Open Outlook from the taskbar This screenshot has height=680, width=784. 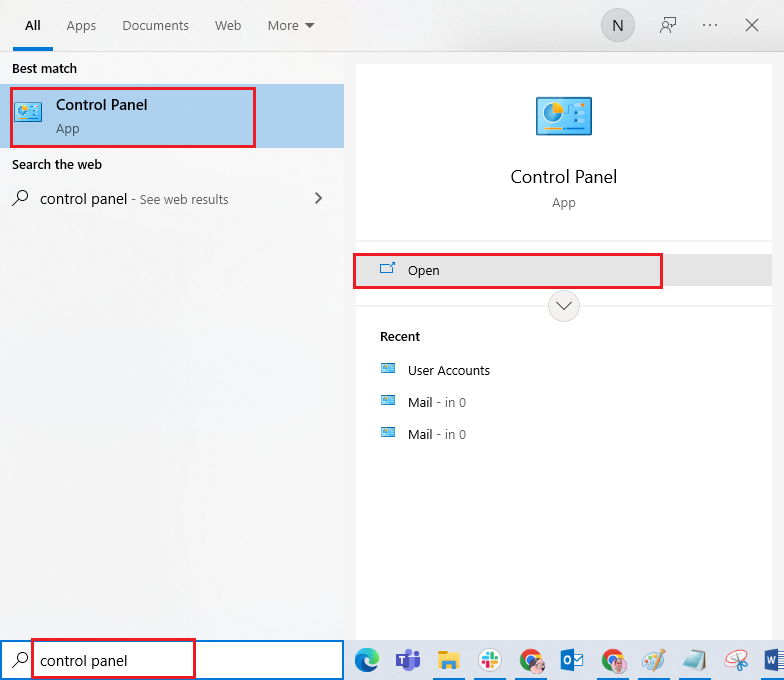572,660
